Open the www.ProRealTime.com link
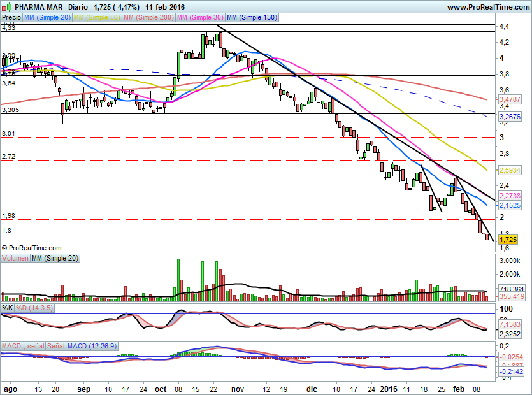532x395 pixels. click(x=487, y=7)
